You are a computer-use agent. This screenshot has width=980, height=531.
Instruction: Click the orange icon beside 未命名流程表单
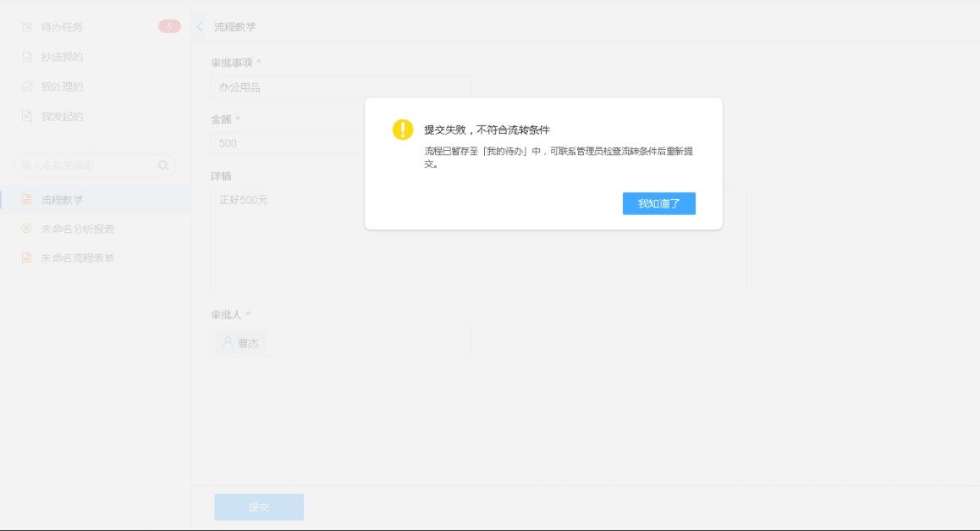click(26, 257)
